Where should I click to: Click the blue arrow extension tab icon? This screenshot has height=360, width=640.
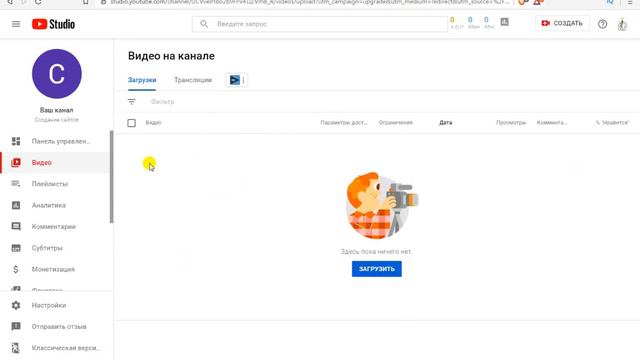pos(235,80)
